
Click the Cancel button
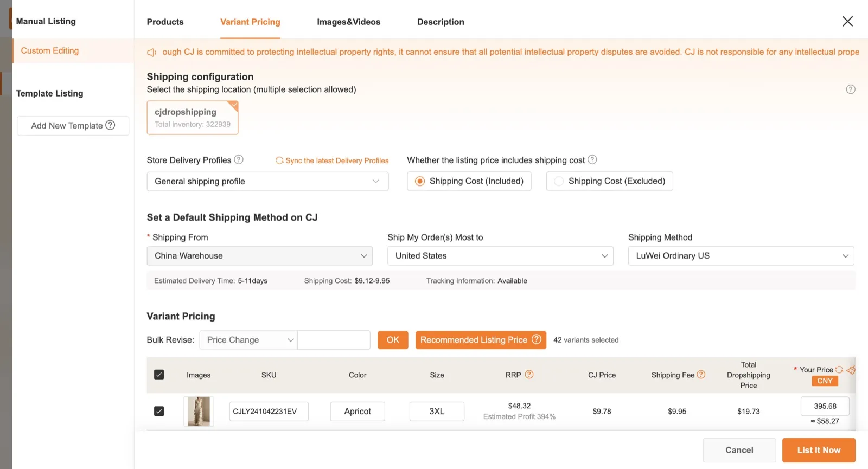739,450
